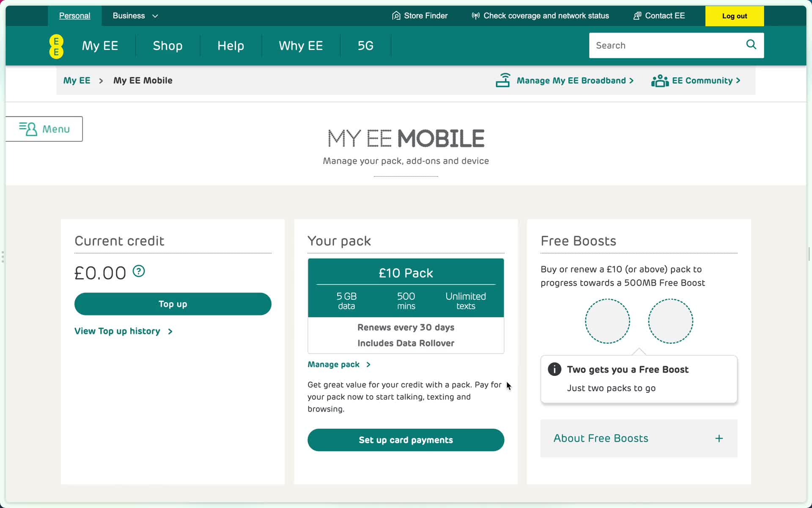Click chevron next to View Top up history
The height and width of the screenshot is (508, 812).
170,331
